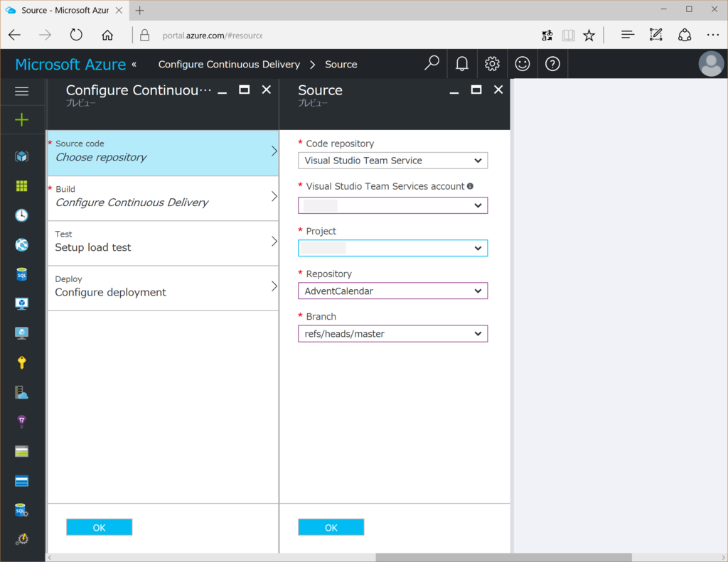This screenshot has height=562, width=728.
Task: Expand Deploy Configure deployment step
Action: click(x=163, y=288)
